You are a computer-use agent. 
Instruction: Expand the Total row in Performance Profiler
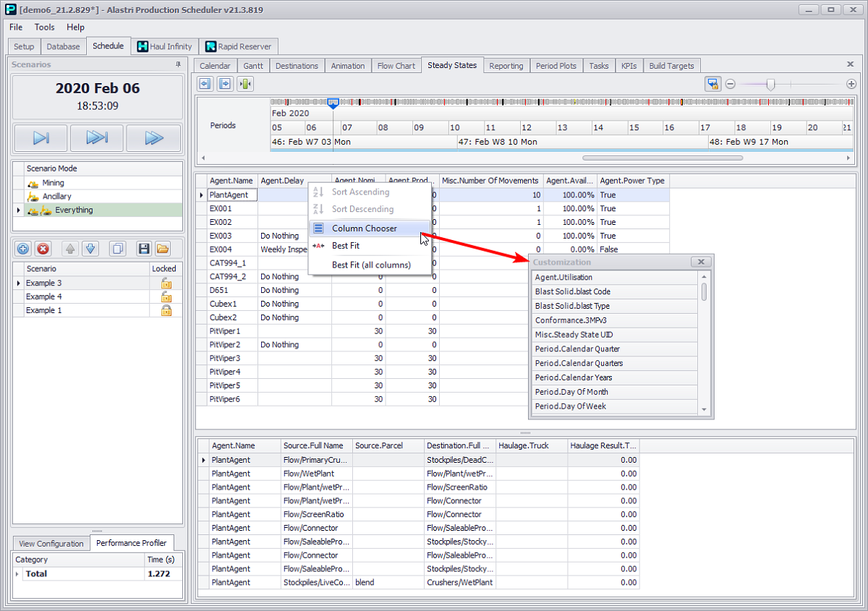(17, 573)
